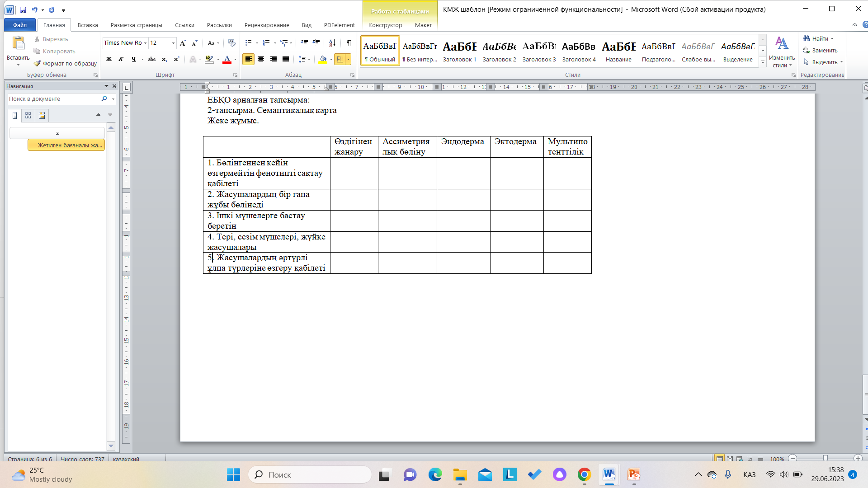Open the font name dropdown
Viewport: 868px width, 488px height.
tap(146, 43)
